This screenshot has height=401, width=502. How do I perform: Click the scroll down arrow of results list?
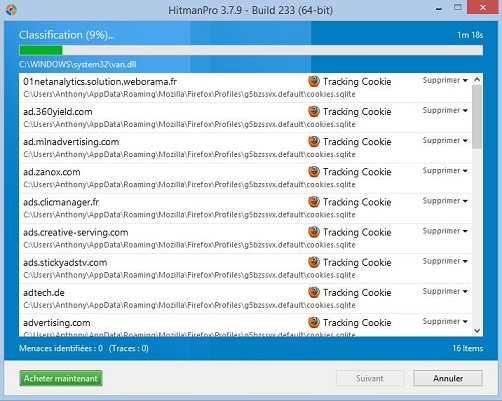(477, 331)
